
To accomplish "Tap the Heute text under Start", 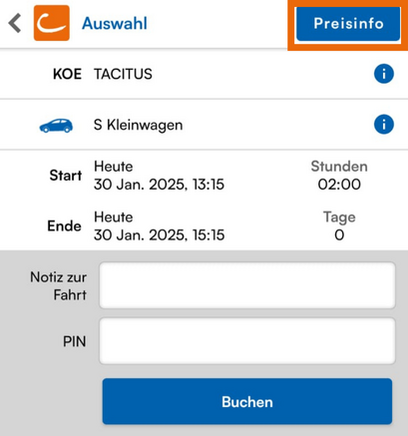I will [x=113, y=166].
